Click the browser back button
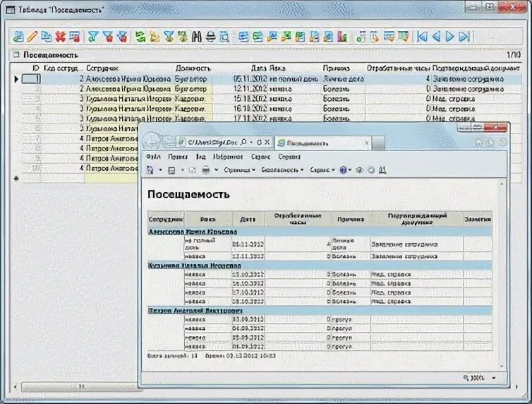 (x=151, y=141)
